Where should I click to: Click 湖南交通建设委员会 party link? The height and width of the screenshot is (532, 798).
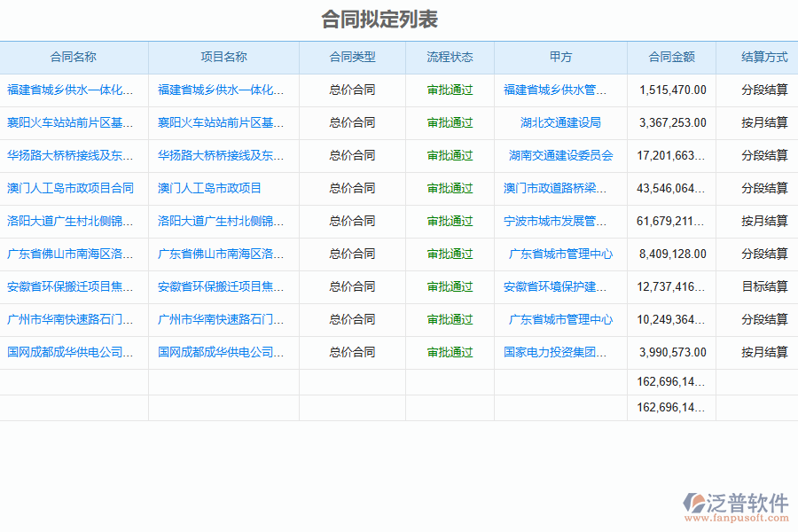pos(560,155)
